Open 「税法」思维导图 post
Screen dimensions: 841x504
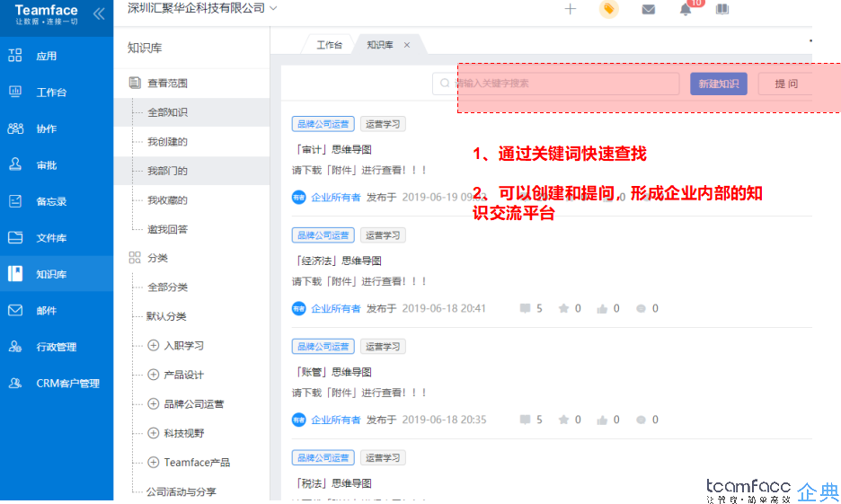tap(333, 483)
